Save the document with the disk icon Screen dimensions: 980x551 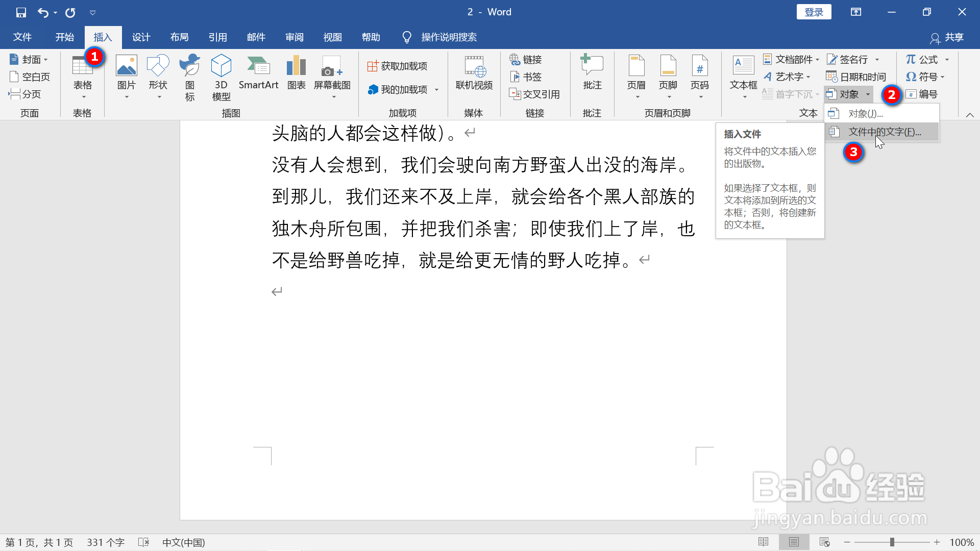21,12
